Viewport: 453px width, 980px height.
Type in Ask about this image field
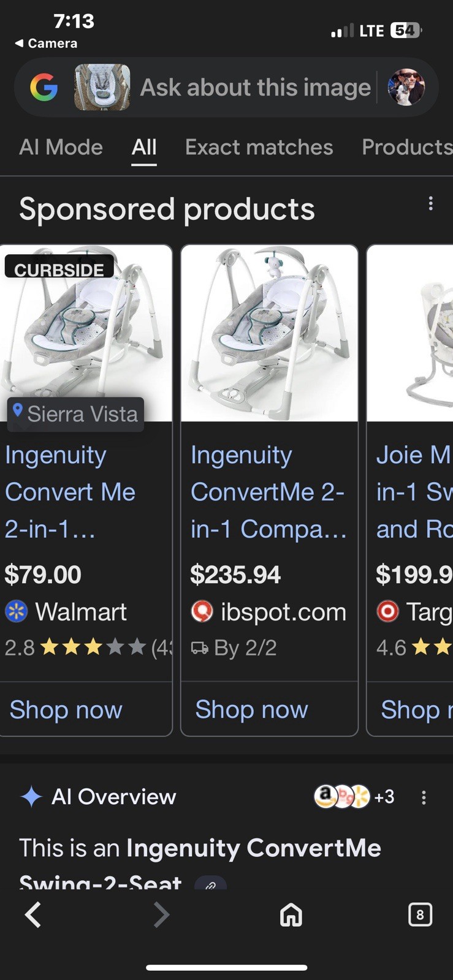pos(255,88)
